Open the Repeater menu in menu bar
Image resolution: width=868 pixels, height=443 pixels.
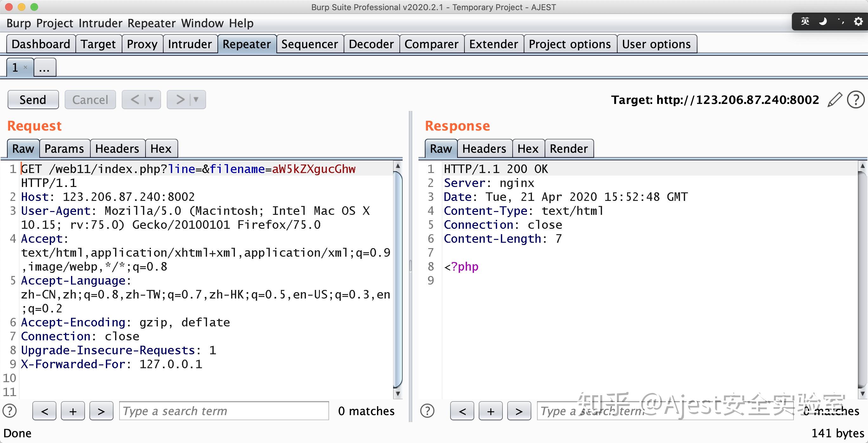[152, 23]
